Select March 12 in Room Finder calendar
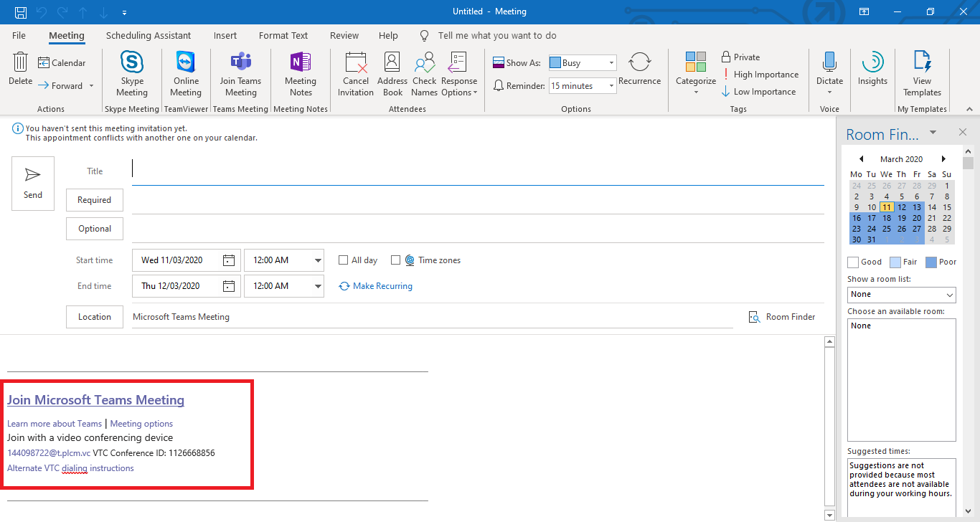The width and height of the screenshot is (980, 522). [x=902, y=207]
